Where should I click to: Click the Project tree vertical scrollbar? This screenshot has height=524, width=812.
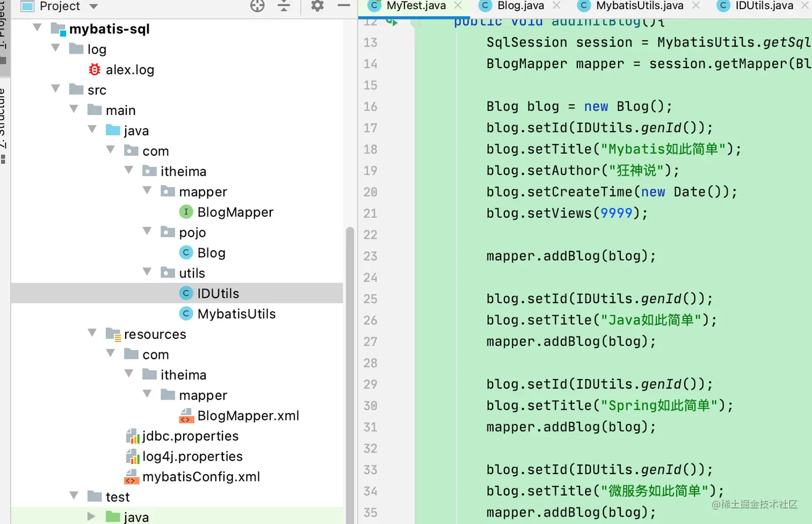pyautogui.click(x=350, y=375)
